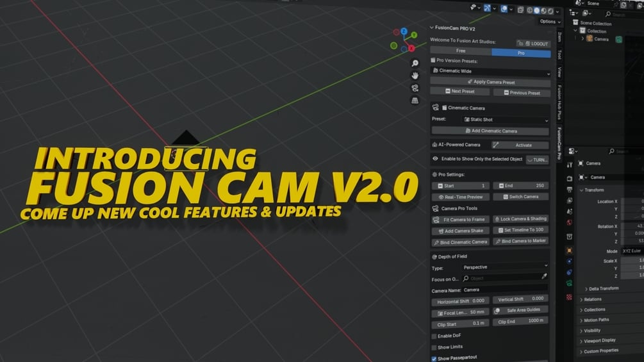Open the View sidebar tab
Image resolution: width=644 pixels, height=362 pixels.
pyautogui.click(x=560, y=72)
